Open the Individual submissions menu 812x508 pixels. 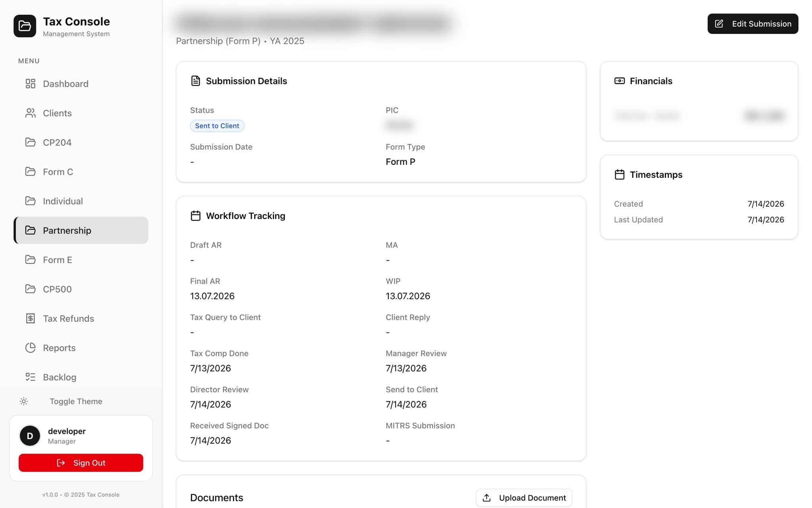pos(81,201)
